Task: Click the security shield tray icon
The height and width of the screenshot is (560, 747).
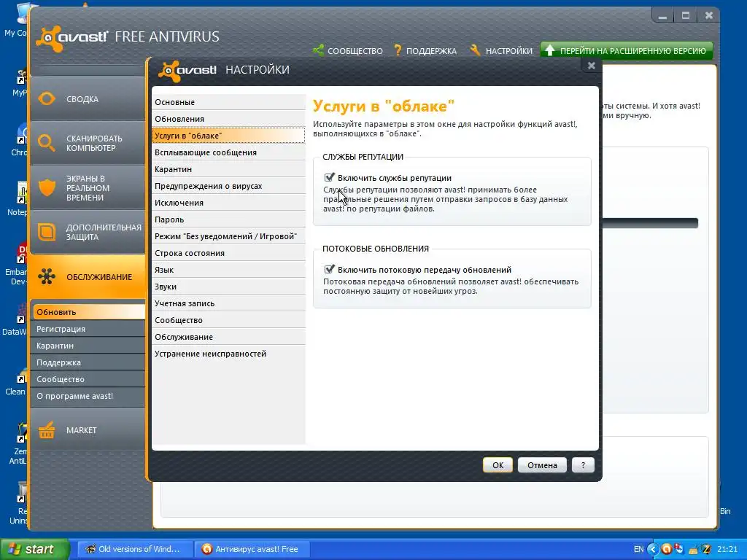Action: [x=679, y=549]
